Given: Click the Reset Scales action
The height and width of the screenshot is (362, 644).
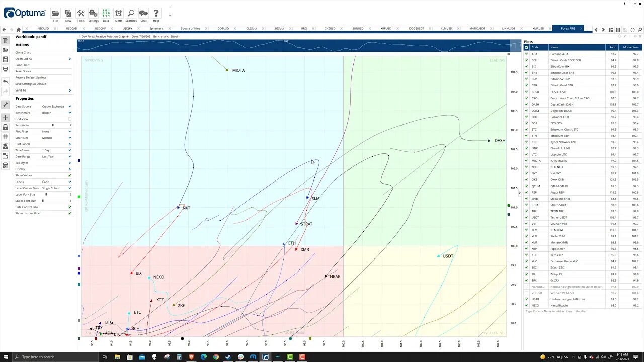Looking at the screenshot, I should [23, 71].
